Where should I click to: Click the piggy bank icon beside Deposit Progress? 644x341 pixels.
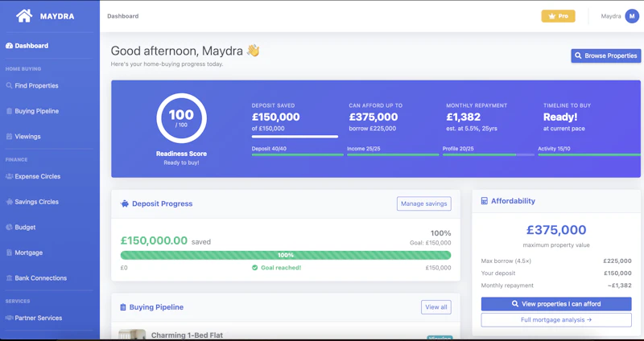[x=125, y=203]
